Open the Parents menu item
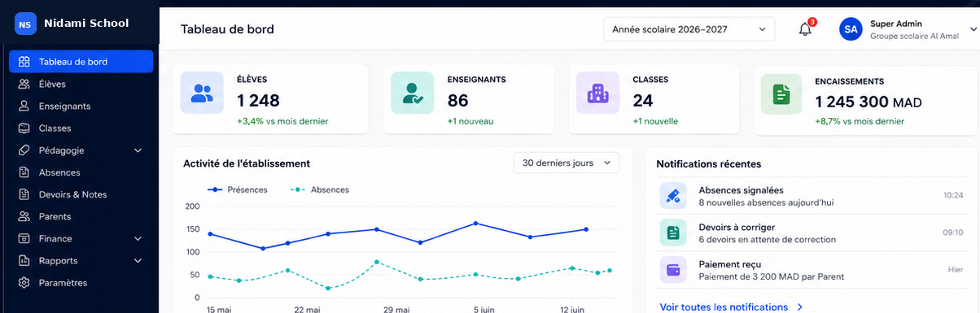 click(x=81, y=216)
